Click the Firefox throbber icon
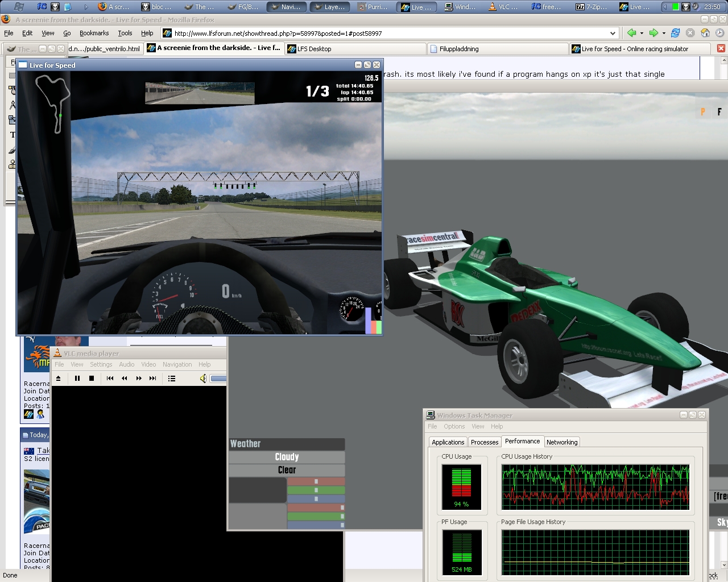The image size is (728, 582). coord(719,33)
